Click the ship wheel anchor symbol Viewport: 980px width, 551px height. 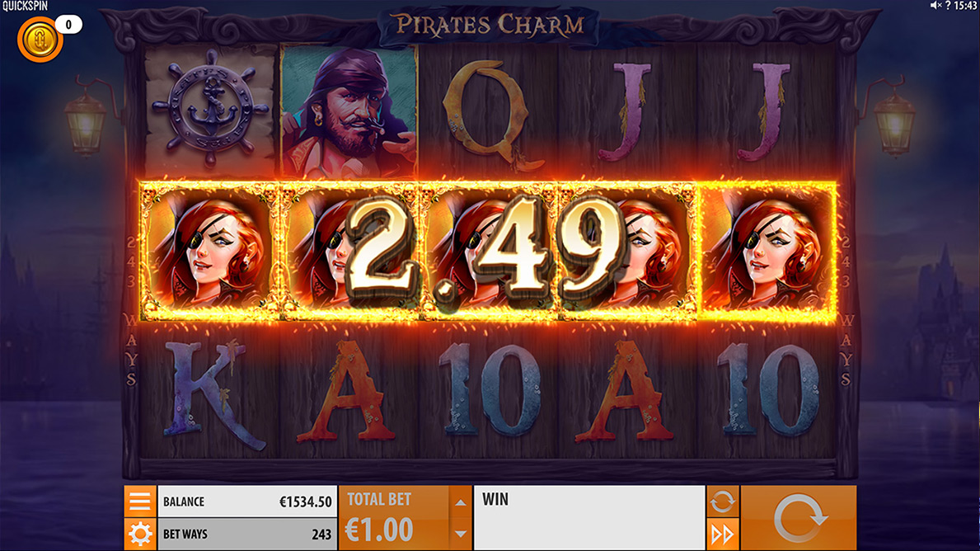pos(211,109)
